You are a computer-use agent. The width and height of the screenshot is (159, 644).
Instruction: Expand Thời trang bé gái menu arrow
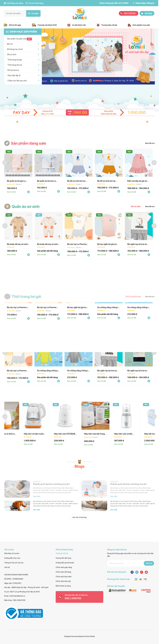point(39,60)
